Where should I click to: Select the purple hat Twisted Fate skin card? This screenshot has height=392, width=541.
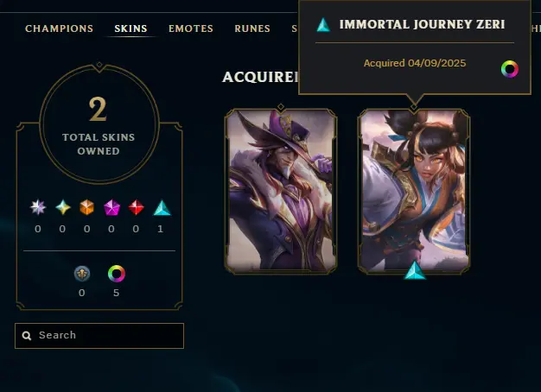coord(281,191)
